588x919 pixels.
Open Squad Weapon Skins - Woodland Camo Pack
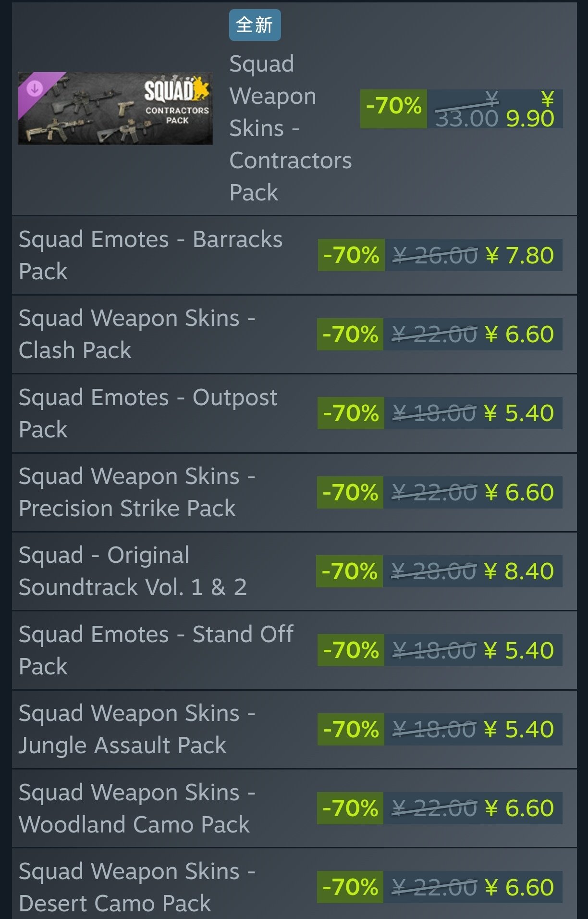click(x=137, y=808)
